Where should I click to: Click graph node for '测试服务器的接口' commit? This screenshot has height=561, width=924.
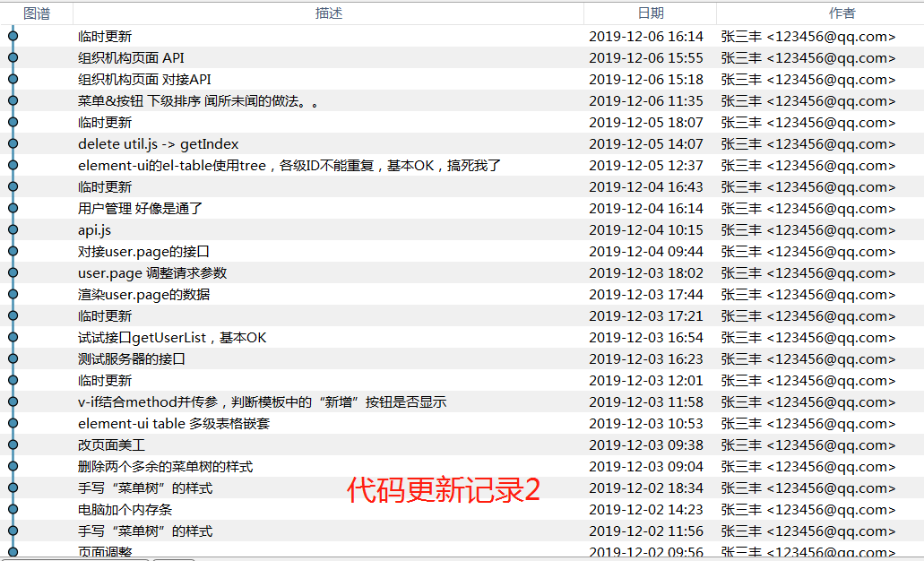point(13,359)
